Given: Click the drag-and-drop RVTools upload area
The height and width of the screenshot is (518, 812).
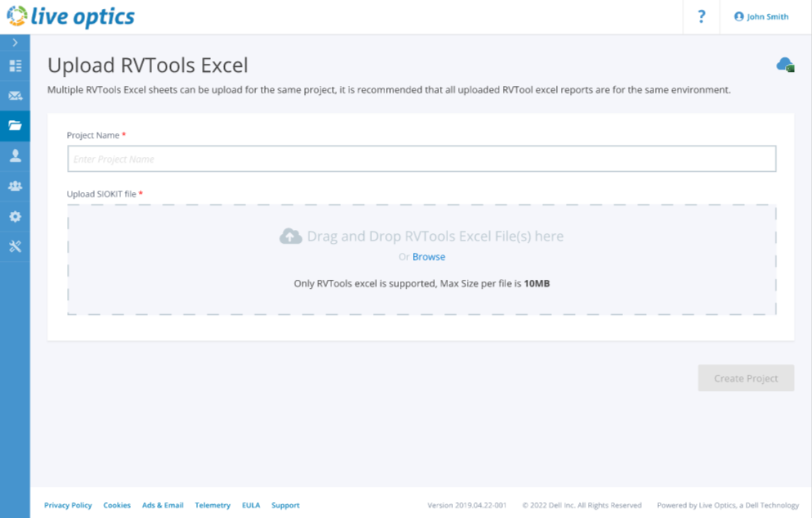Looking at the screenshot, I should pos(422,236).
